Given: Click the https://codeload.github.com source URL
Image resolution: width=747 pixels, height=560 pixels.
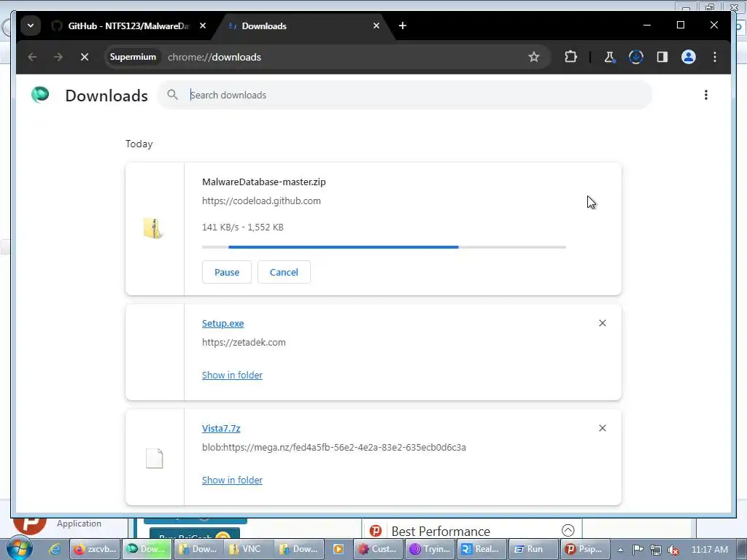Looking at the screenshot, I should [x=261, y=201].
